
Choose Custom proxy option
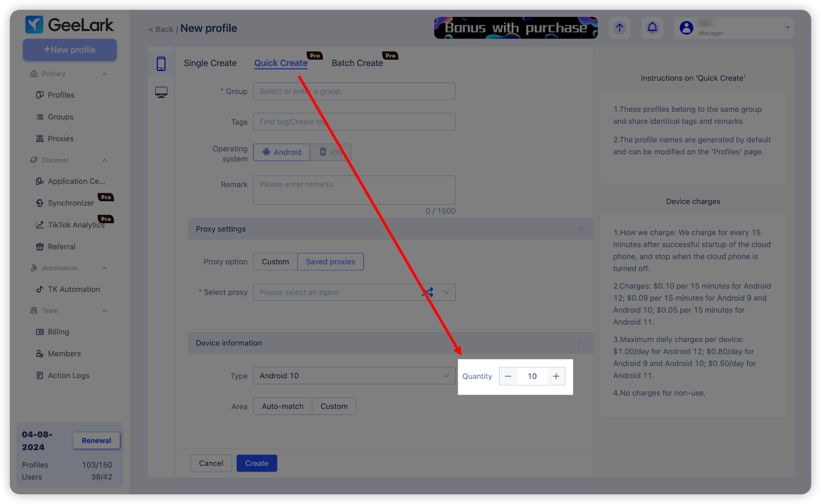tap(276, 262)
